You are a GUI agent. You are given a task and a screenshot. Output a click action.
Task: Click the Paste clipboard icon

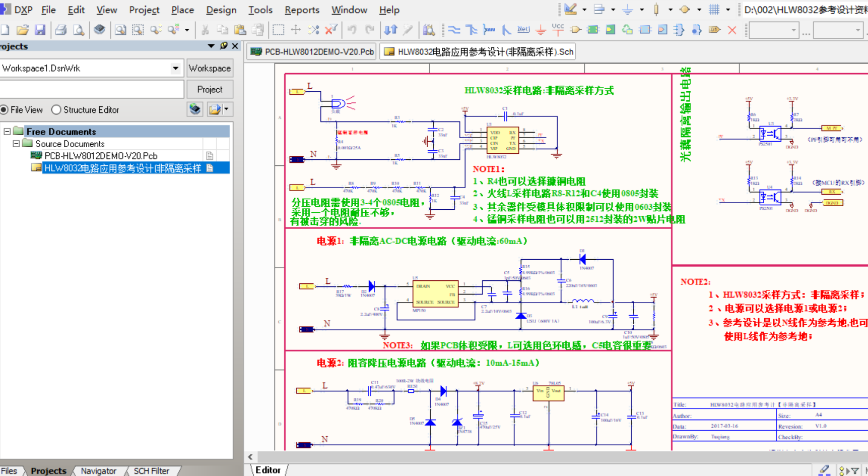click(x=240, y=30)
